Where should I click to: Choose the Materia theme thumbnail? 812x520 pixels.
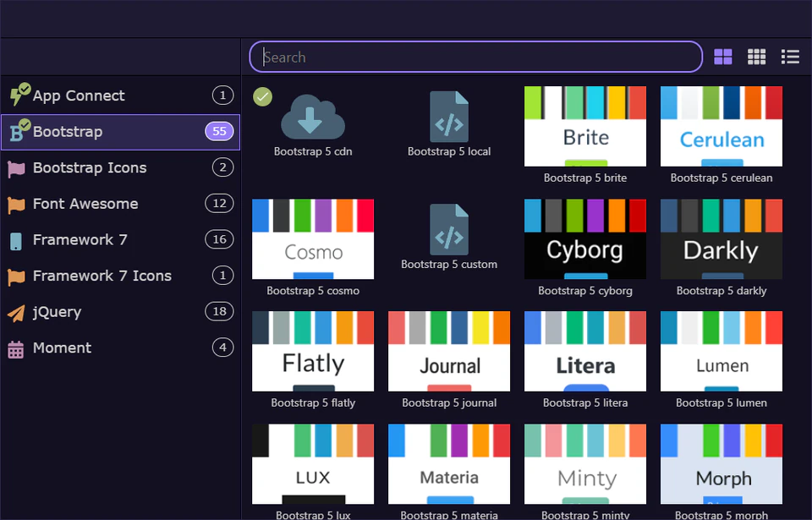pos(449,464)
